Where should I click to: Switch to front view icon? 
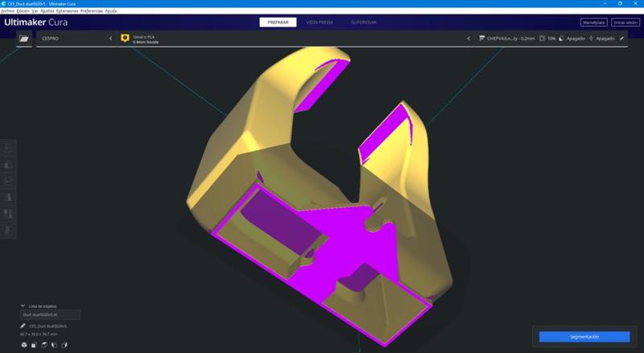(34, 345)
